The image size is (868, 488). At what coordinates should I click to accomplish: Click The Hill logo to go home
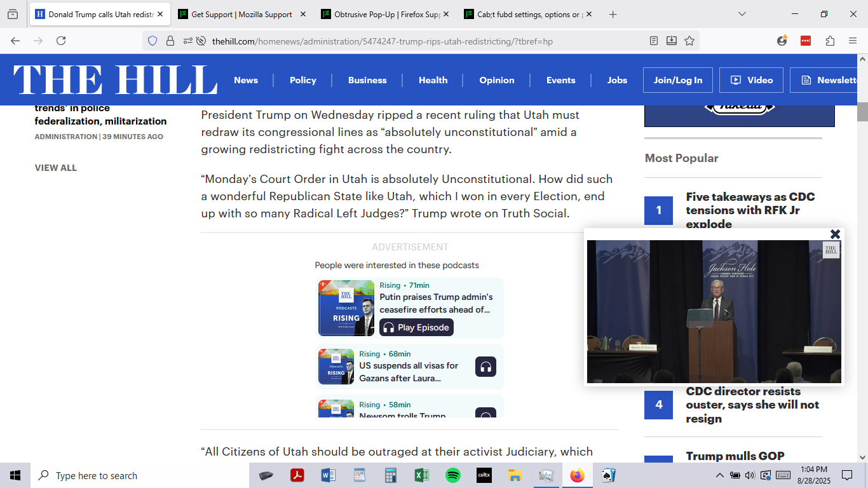click(116, 80)
